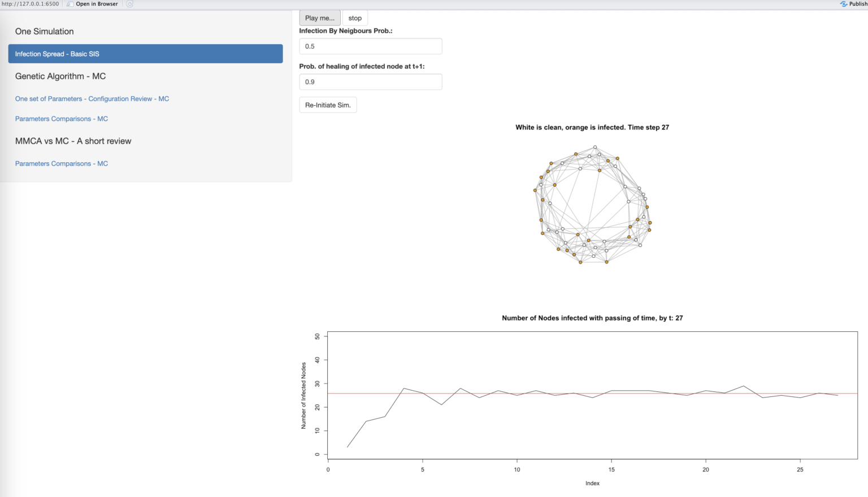Open One set of Parameters - Configuration Review link
868x497 pixels.
click(92, 98)
